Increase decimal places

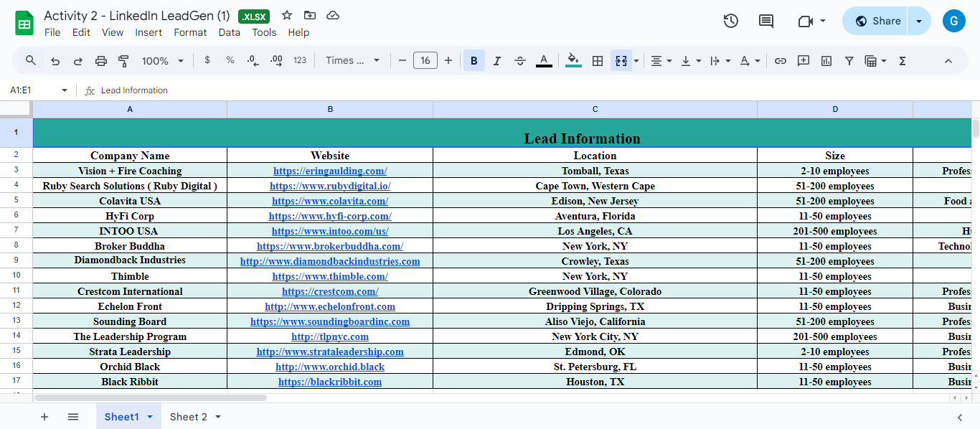point(276,61)
